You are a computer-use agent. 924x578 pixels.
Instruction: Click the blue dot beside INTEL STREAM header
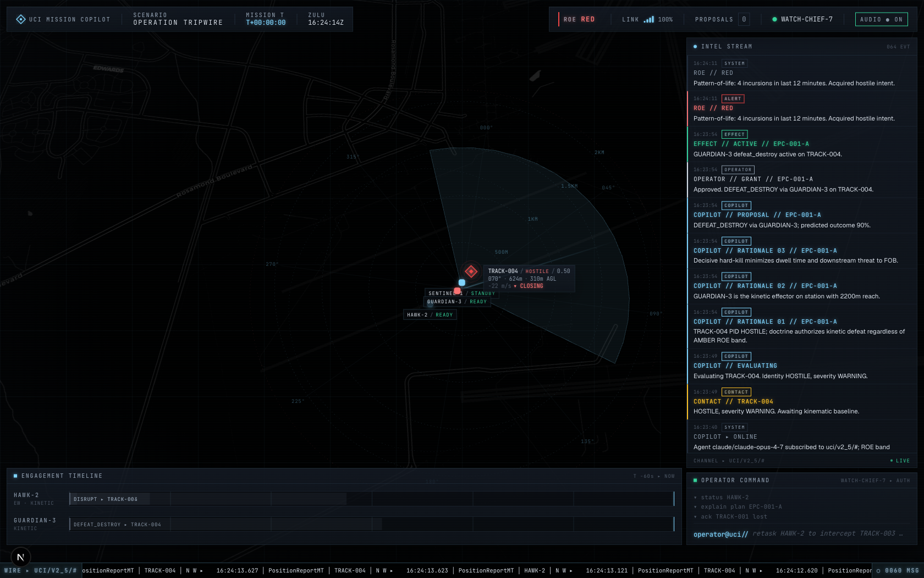(x=695, y=47)
